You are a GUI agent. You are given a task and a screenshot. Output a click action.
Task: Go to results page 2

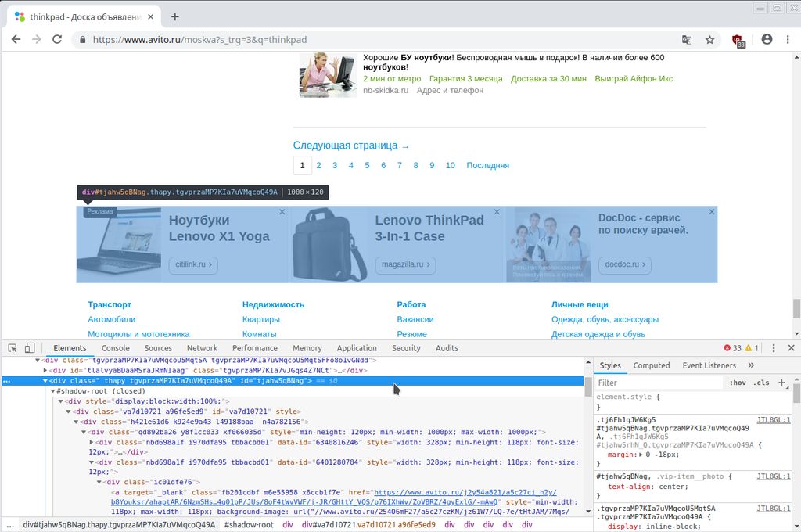pos(318,165)
